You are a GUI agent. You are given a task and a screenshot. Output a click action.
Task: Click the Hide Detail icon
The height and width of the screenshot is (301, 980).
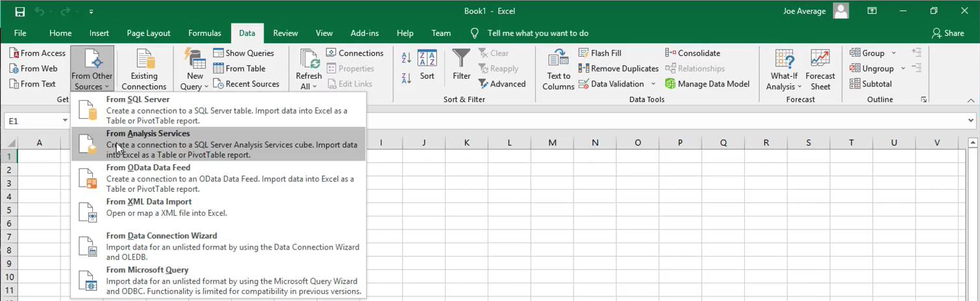tap(916, 68)
